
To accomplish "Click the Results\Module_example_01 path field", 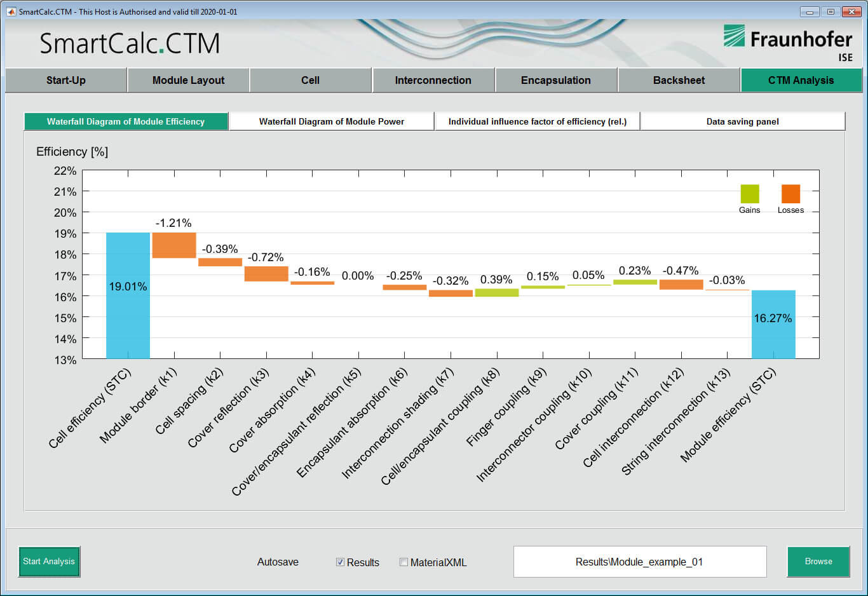I will tap(640, 562).
